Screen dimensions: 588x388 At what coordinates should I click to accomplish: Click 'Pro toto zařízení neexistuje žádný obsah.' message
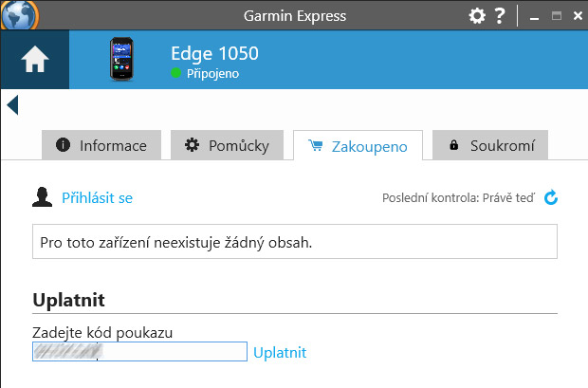click(175, 243)
